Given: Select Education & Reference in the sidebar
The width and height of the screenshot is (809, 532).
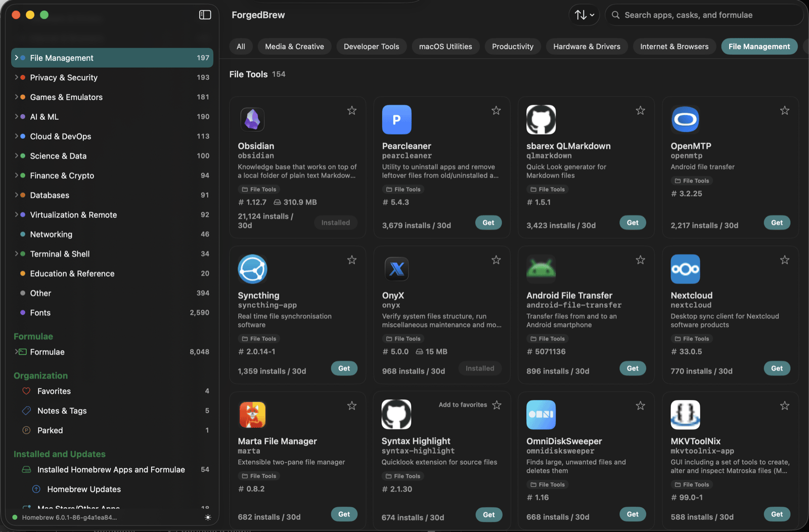Looking at the screenshot, I should coord(112,274).
